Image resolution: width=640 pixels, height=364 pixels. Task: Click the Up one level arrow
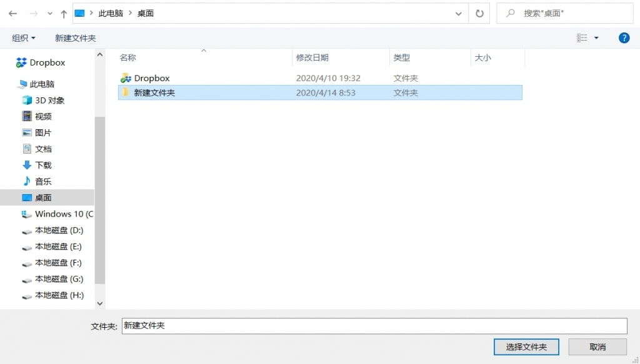pyautogui.click(x=64, y=13)
